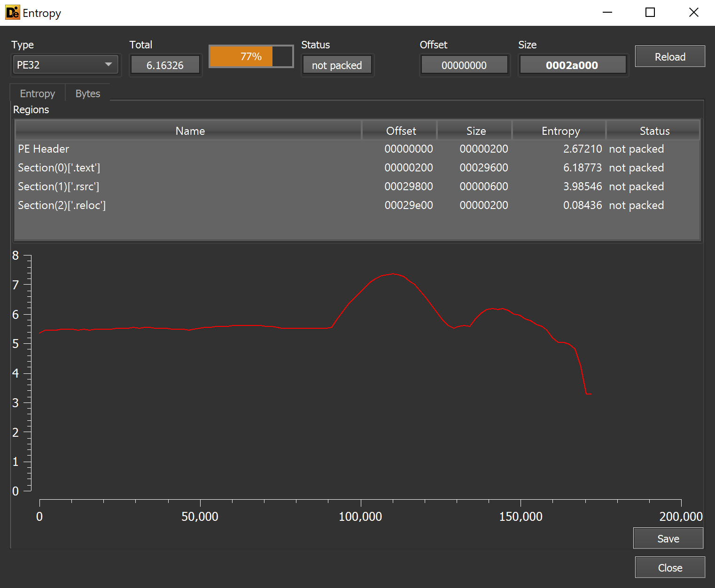Click the Size field 0002a000
715x588 pixels.
tap(572, 65)
